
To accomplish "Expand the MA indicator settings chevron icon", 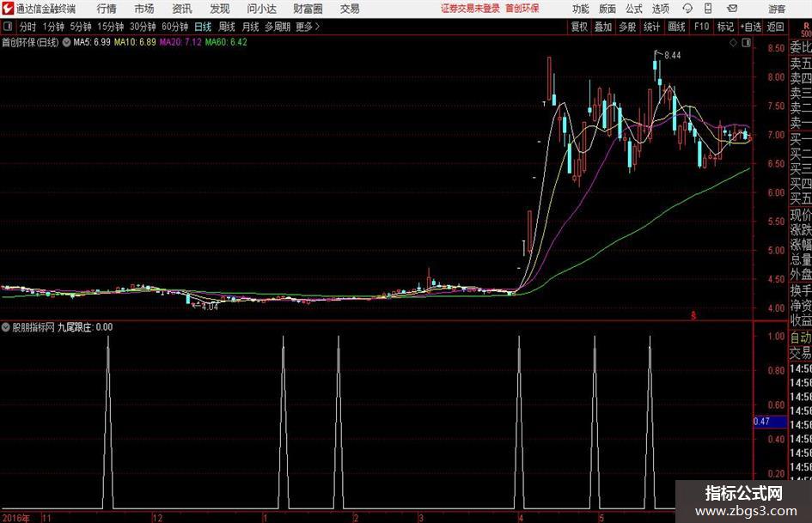I will coord(66,42).
